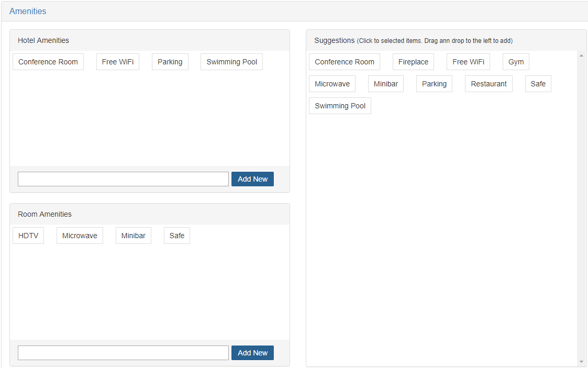Click Add New button under Room Amenities
Screen dimensions: 588x368
click(x=252, y=353)
